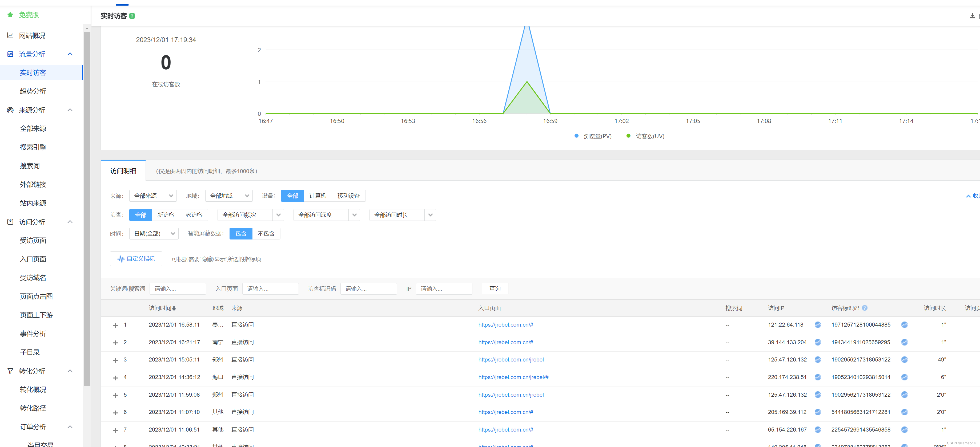This screenshot has height=447, width=980.
Task: Click the sort arrow on 访问时间 column
Action: click(x=174, y=309)
